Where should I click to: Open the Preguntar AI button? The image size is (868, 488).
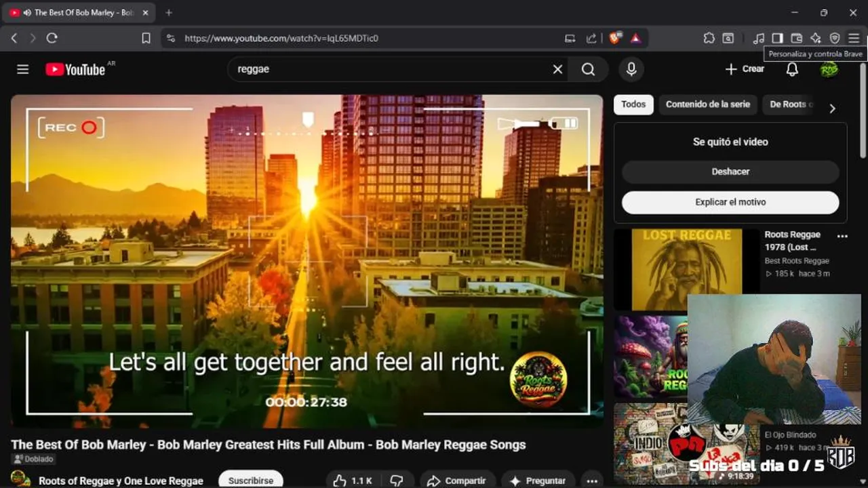point(538,481)
